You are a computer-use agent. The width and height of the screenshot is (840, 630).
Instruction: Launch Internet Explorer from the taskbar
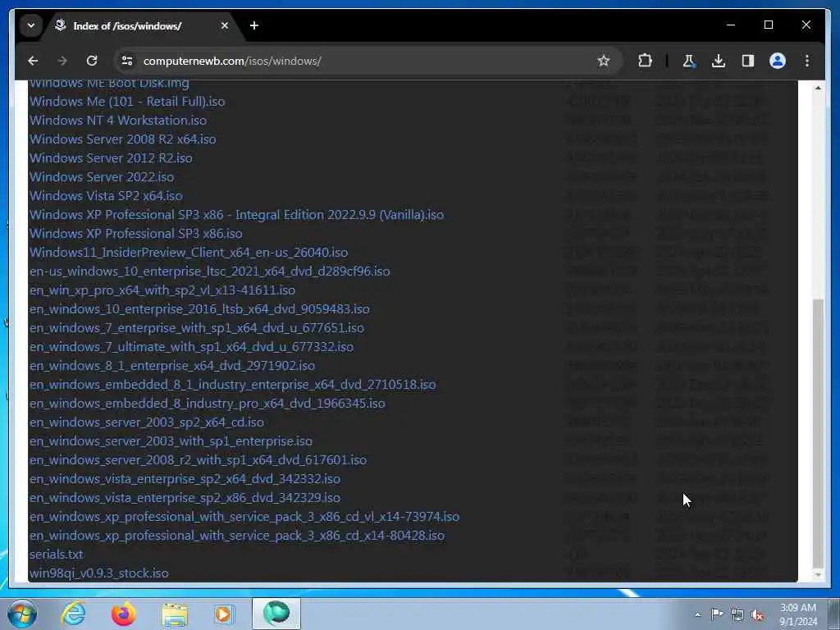tap(73, 614)
